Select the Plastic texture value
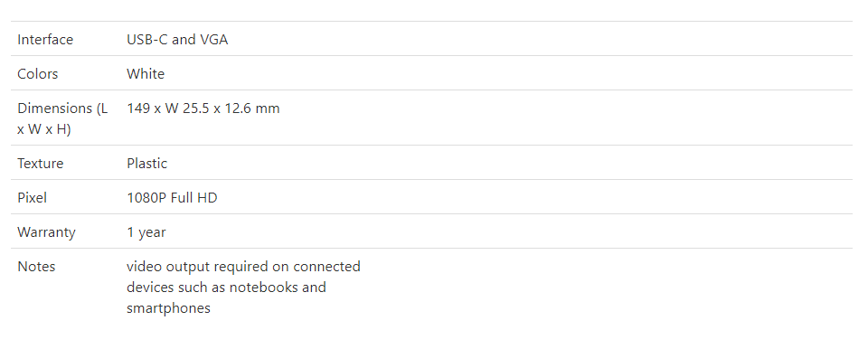This screenshot has width=868, height=349. 146,164
